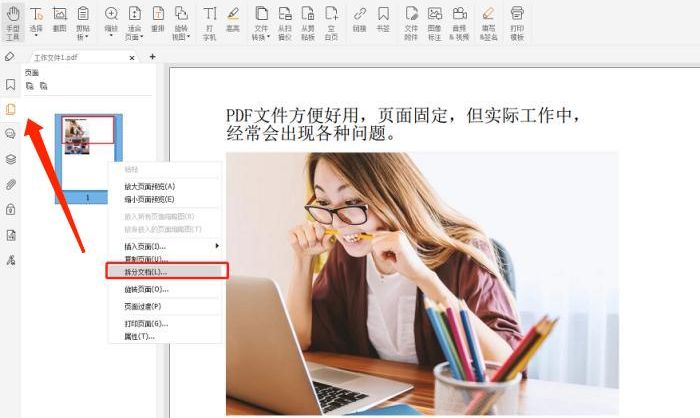Select the Hand tool (手型工具)
700x418 pixels.
click(x=13, y=23)
